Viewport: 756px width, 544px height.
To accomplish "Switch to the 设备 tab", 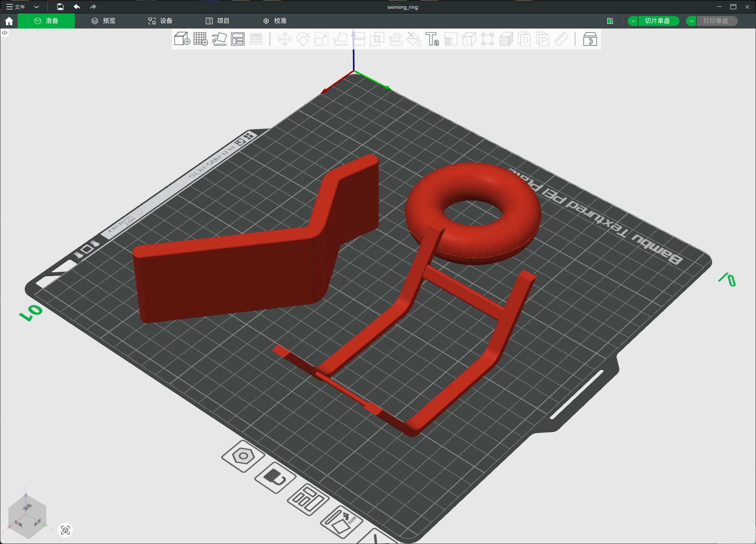I will (x=160, y=21).
